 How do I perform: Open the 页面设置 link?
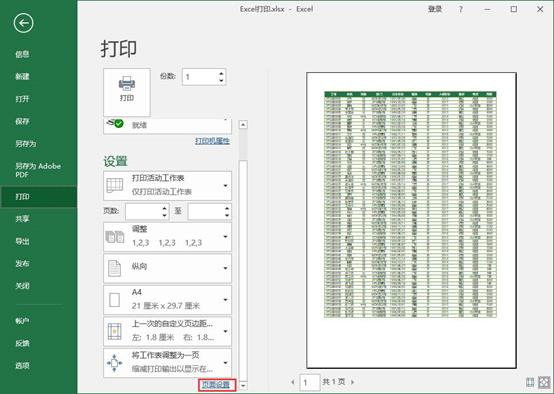216,385
